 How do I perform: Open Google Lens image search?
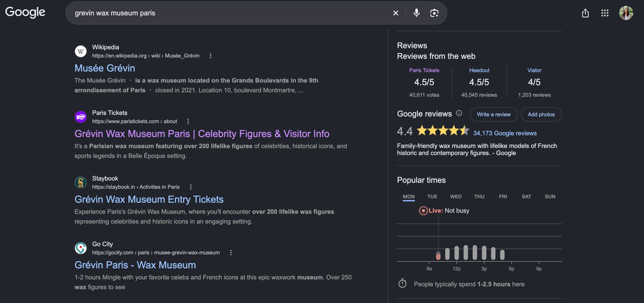point(434,13)
